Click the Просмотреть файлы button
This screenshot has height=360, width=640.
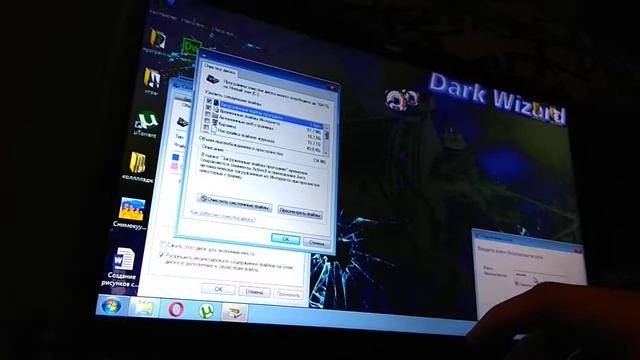point(300,212)
